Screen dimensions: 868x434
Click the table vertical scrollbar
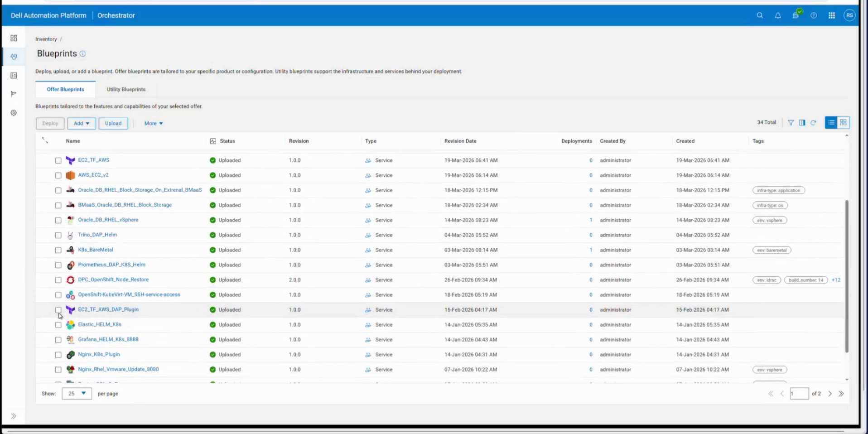(x=847, y=276)
